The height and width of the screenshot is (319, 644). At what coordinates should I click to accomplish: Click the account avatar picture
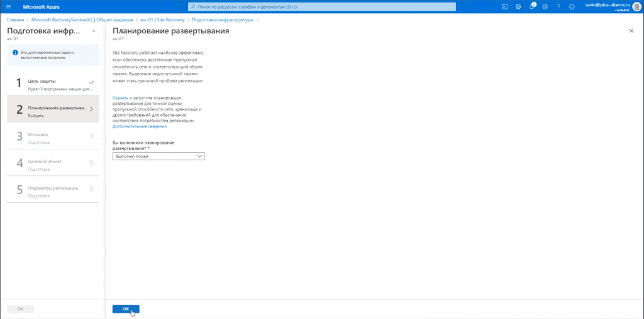(x=636, y=6)
